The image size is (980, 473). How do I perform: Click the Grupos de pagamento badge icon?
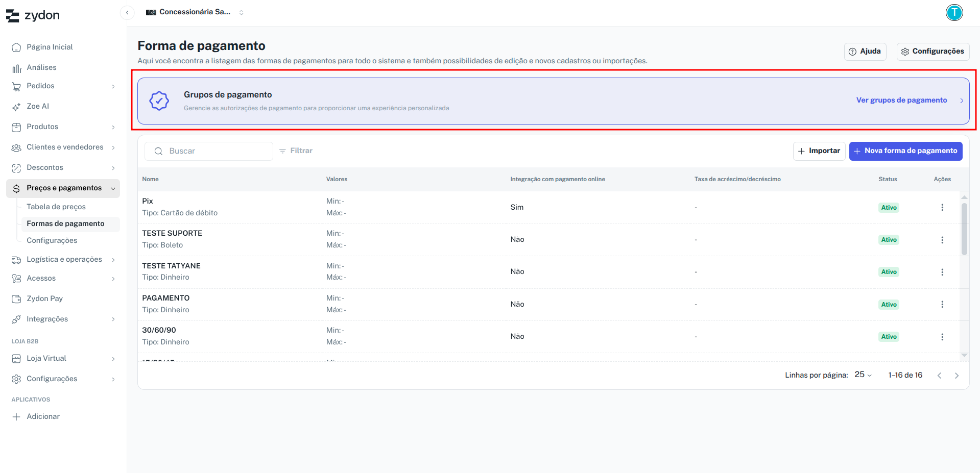(159, 101)
